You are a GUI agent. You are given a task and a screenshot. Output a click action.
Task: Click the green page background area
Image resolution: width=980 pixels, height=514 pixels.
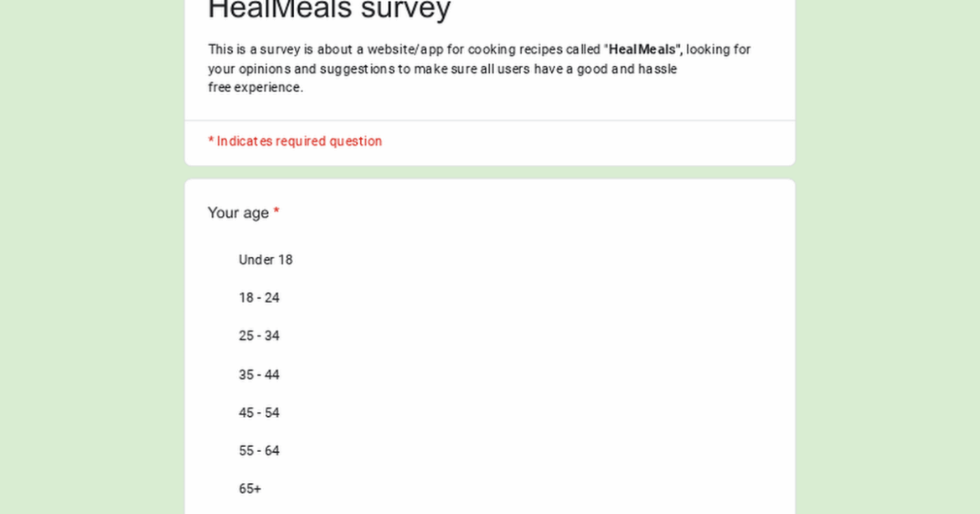(84, 251)
